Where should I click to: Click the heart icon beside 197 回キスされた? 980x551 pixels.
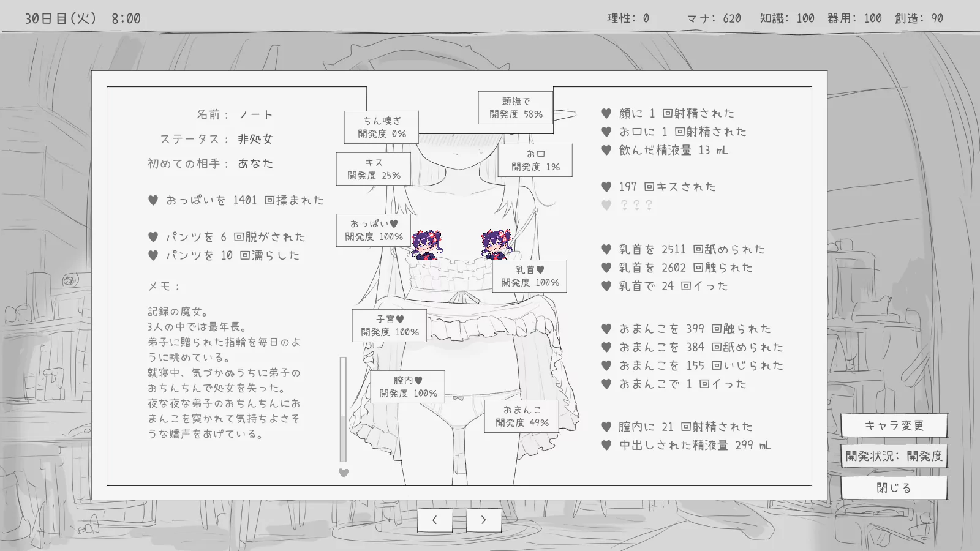(606, 187)
